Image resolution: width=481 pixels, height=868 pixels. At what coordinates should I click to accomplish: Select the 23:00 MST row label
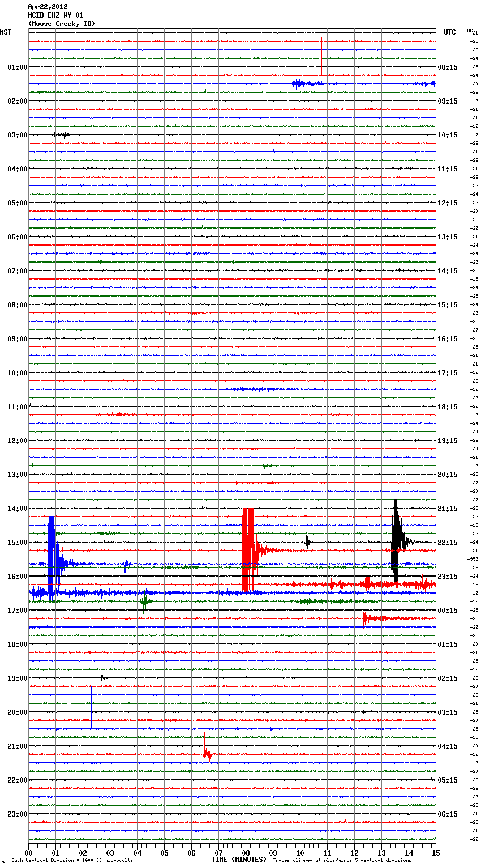[x=18, y=814]
